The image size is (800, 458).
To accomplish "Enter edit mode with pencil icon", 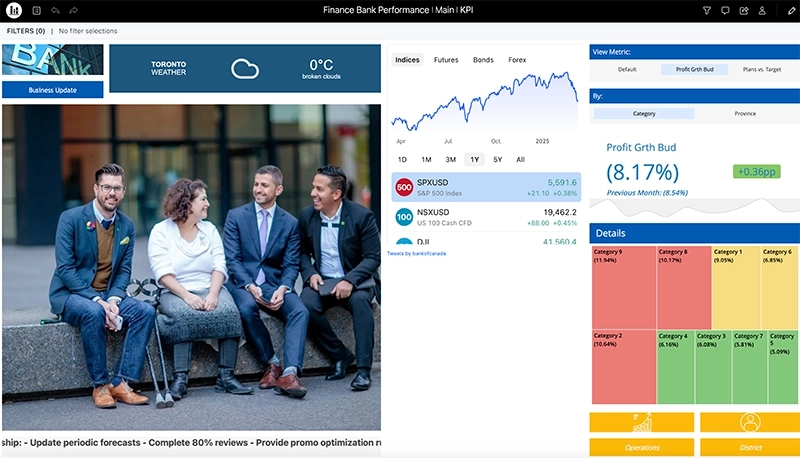I will click(791, 10).
